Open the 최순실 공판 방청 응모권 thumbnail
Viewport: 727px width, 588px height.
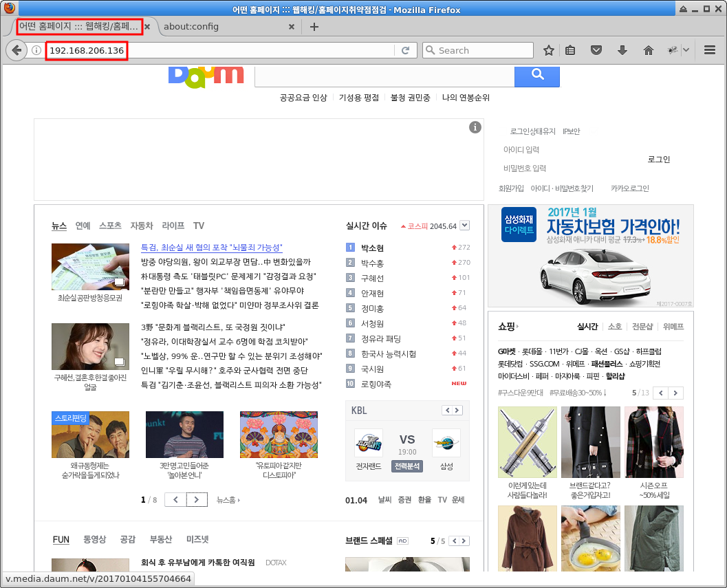[x=90, y=267]
